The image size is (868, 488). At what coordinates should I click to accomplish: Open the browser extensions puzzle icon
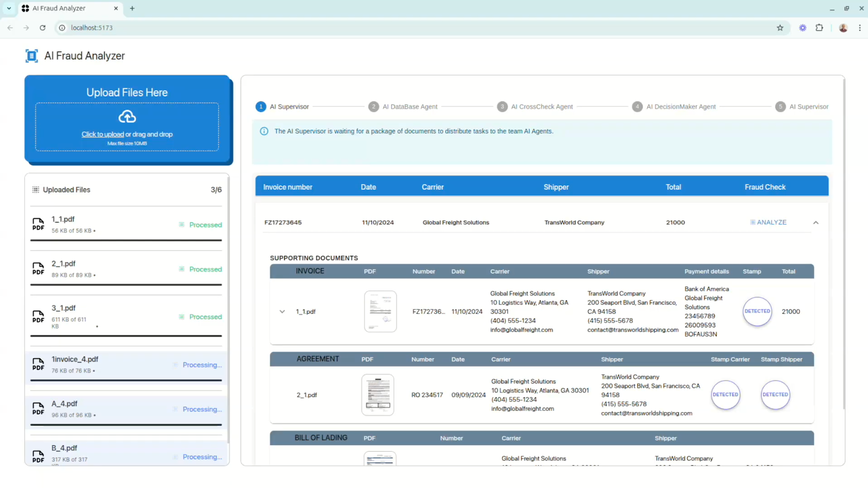point(819,28)
